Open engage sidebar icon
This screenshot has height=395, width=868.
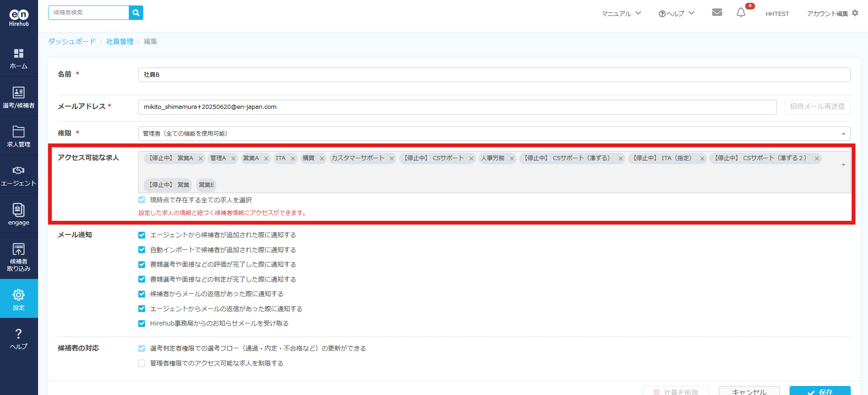pos(19,214)
